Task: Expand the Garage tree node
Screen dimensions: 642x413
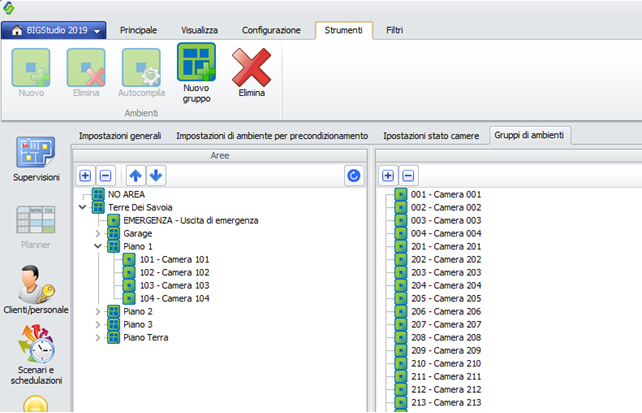Action: point(97,233)
